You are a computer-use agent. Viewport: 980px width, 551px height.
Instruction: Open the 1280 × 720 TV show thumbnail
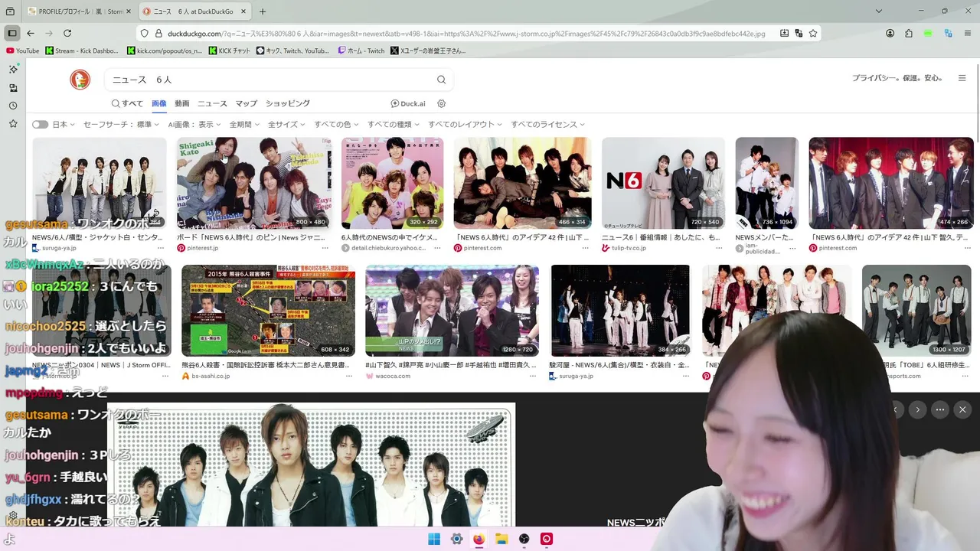(x=452, y=311)
